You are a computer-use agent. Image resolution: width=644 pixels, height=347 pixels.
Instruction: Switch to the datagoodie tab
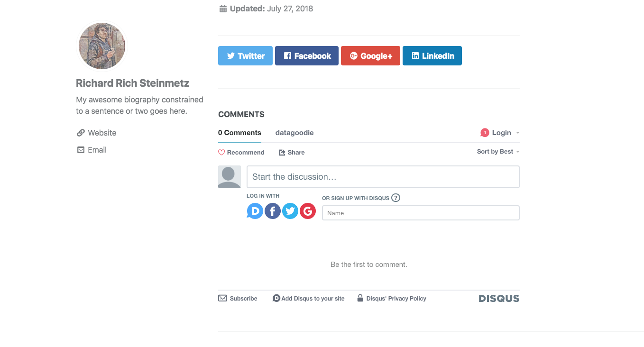click(294, 133)
